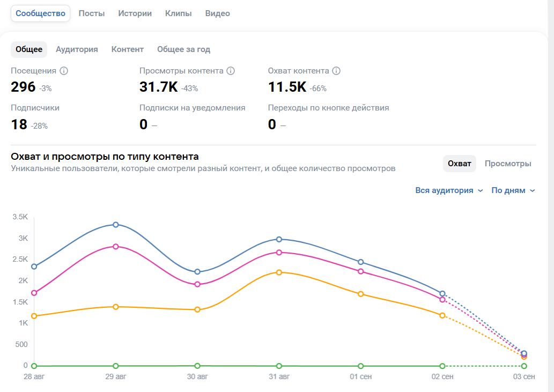554x392 pixels.
Task: Open the Посты tab
Action: pos(92,13)
